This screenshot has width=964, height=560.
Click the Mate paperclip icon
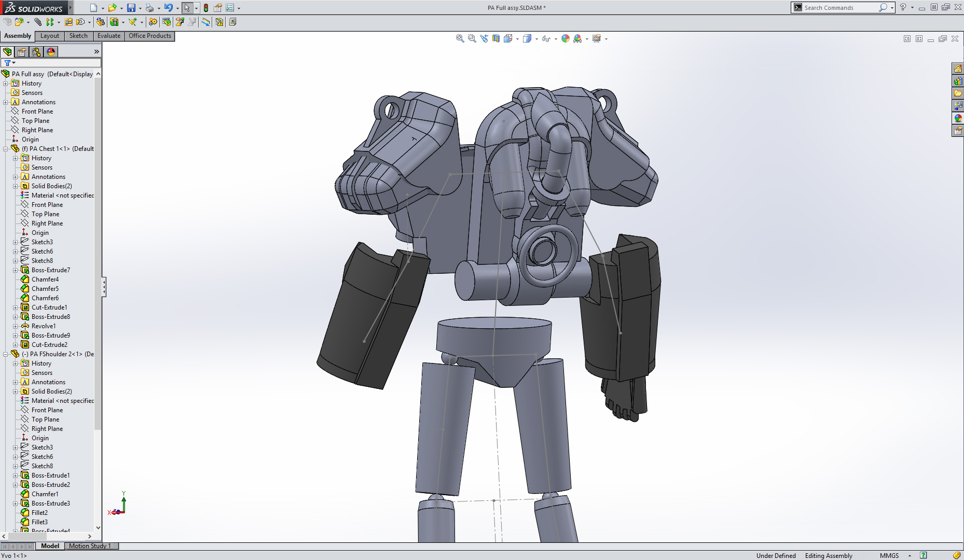coord(38,22)
